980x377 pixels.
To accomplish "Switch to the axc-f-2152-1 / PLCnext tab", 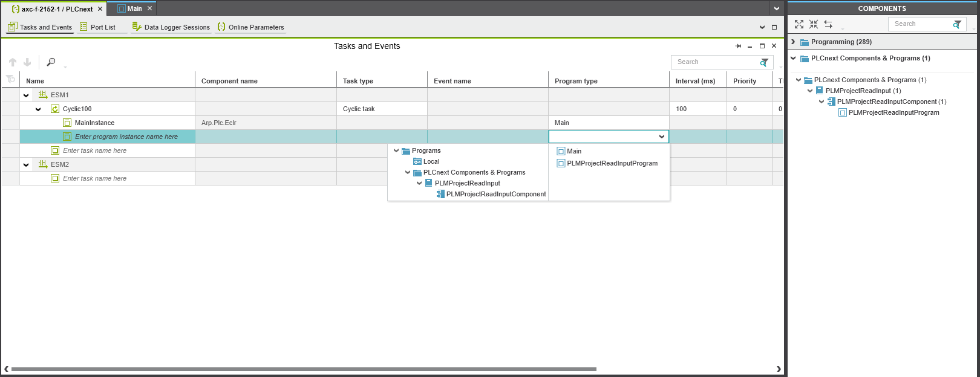I will coord(53,9).
